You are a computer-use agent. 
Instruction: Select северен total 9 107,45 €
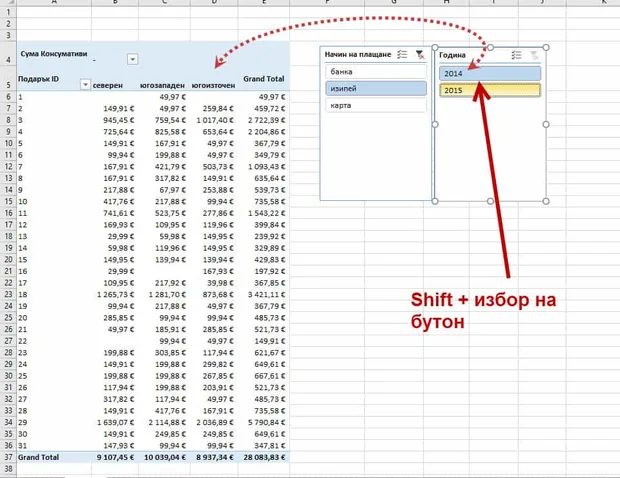pyautogui.click(x=115, y=457)
